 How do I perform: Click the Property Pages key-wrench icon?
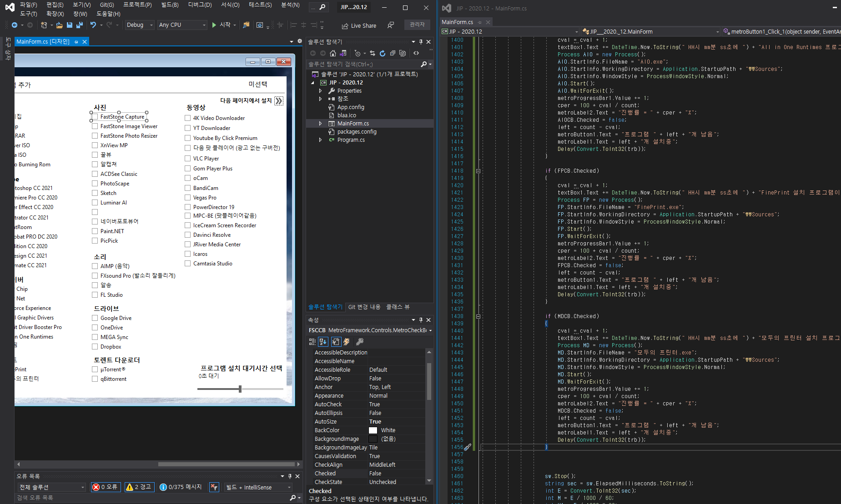pyautogui.click(x=360, y=342)
